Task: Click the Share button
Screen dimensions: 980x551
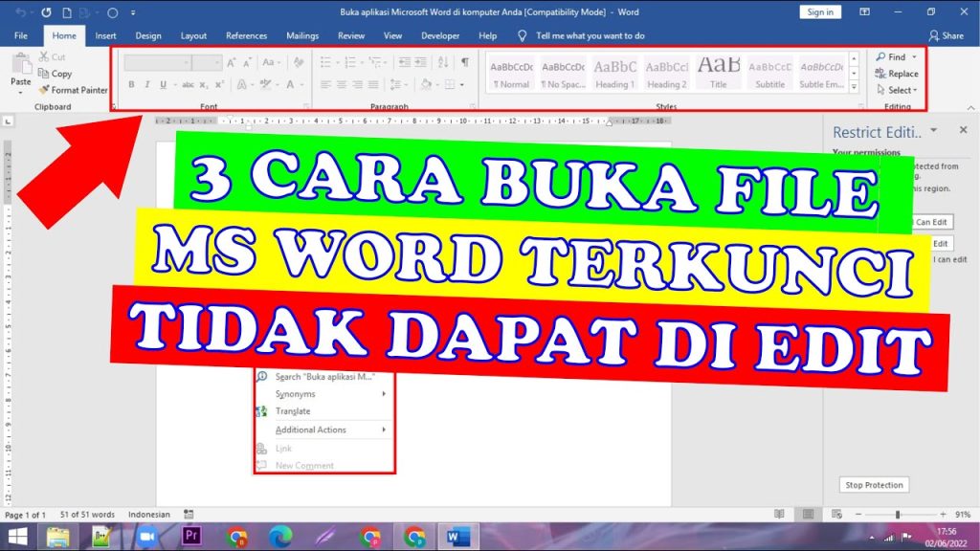Action: coord(947,35)
